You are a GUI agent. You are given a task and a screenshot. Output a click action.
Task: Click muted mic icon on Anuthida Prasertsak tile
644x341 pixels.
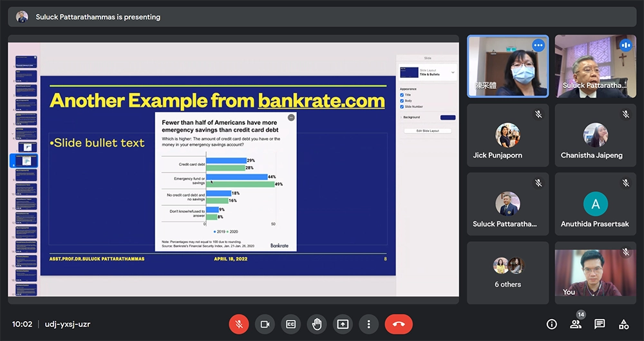(x=625, y=183)
